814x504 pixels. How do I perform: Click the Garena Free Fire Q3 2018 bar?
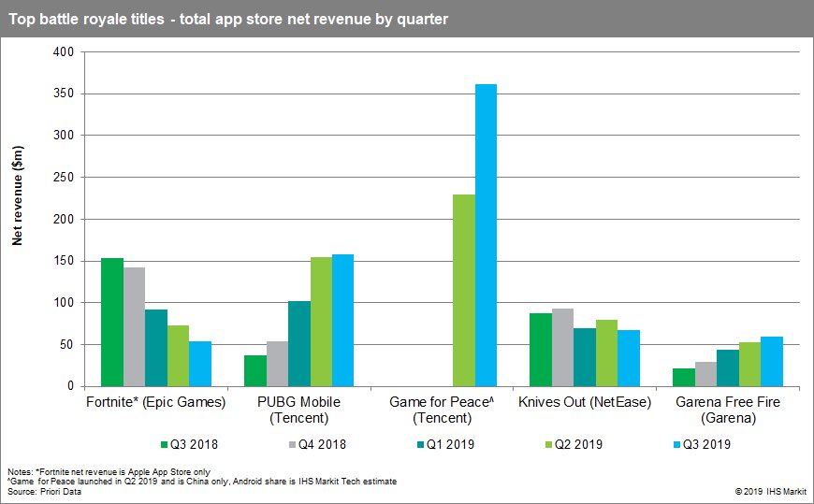(x=684, y=378)
